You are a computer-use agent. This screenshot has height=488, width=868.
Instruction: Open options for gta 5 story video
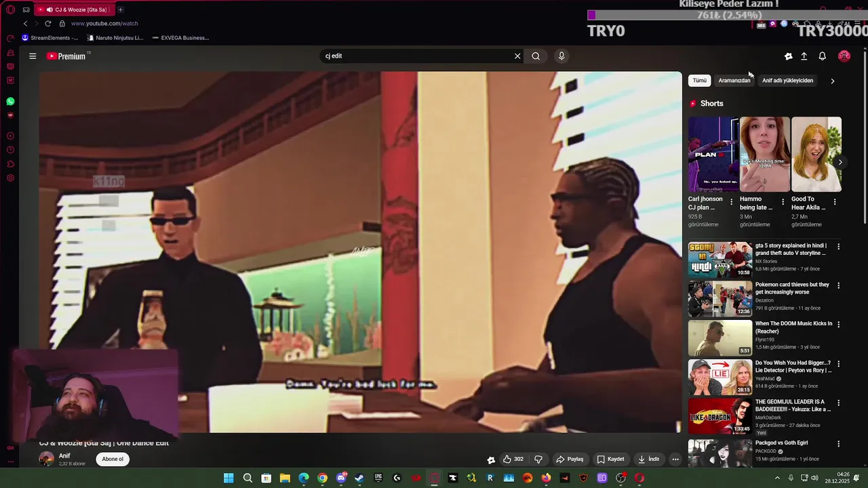pyautogui.click(x=838, y=247)
